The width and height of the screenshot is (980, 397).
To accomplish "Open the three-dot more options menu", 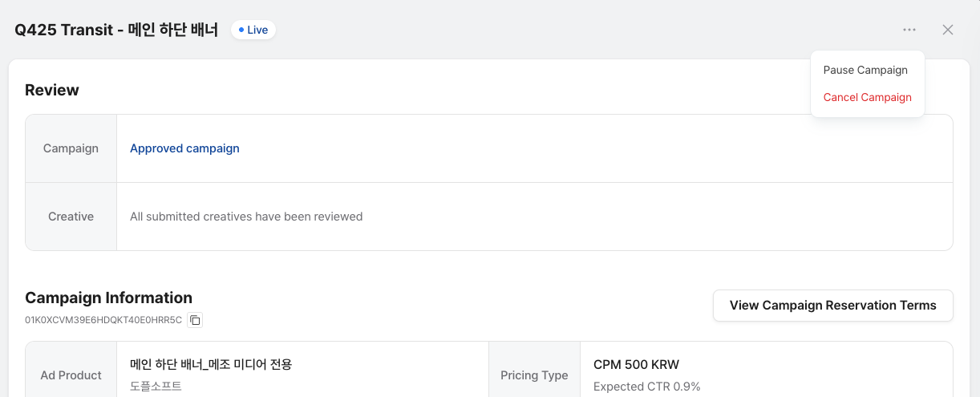I will pos(909,30).
